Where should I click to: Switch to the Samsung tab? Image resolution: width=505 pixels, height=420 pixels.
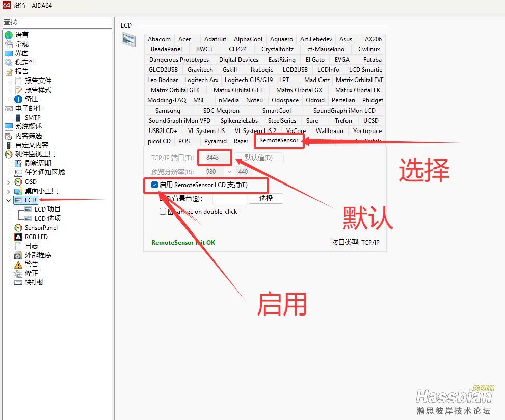[x=168, y=111]
